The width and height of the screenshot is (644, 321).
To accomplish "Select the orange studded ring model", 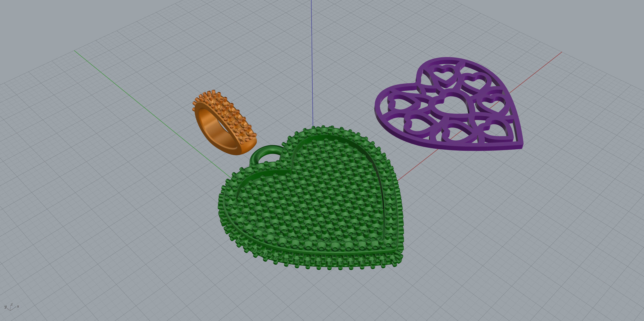I will (224, 123).
